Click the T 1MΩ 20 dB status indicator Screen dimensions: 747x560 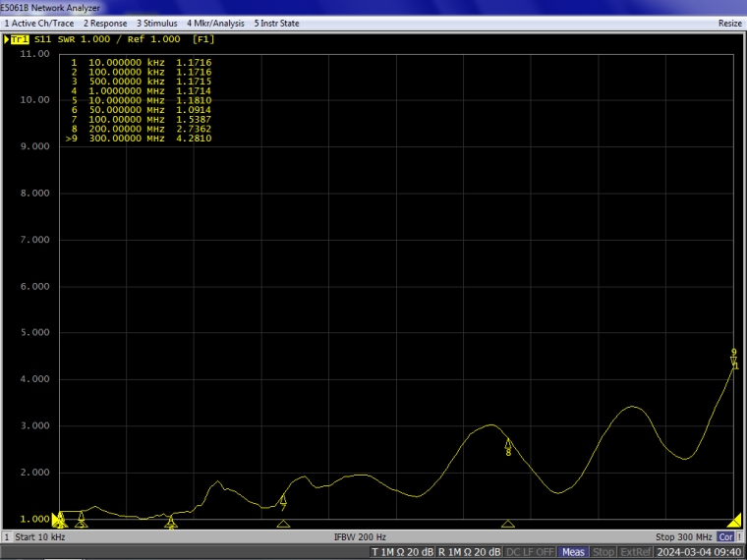click(x=402, y=552)
